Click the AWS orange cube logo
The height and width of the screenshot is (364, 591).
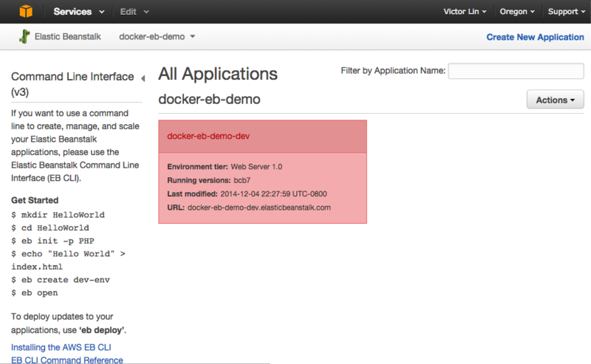26,12
